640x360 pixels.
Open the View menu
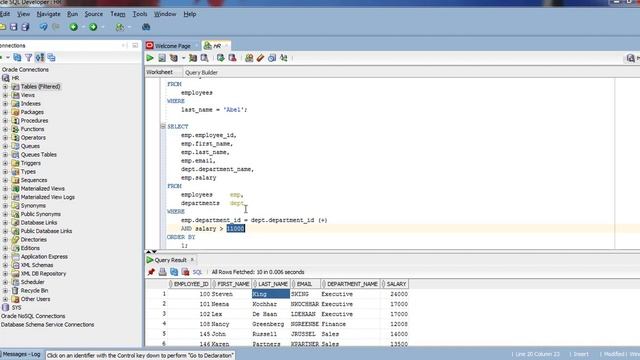click(23, 14)
